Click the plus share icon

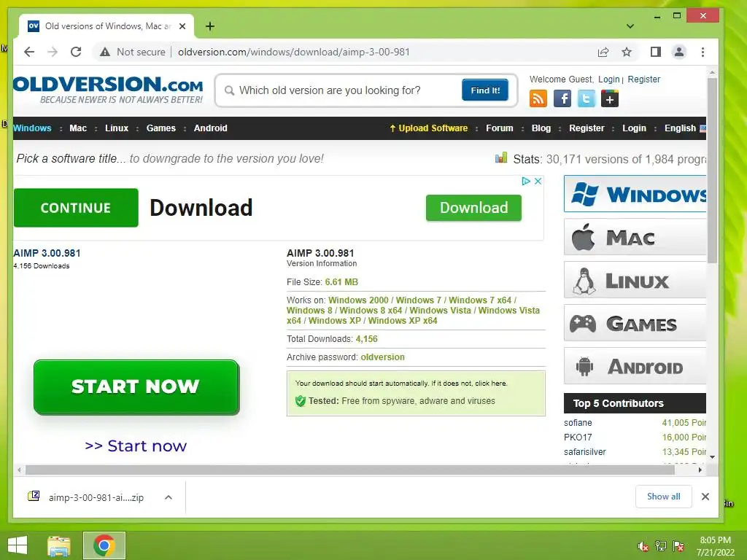[610, 98]
